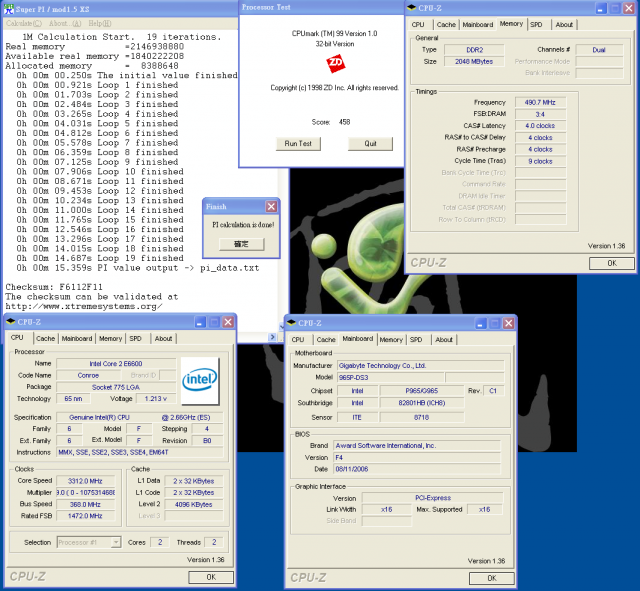Click the Rated FSB 1472.0 MHz value

tap(85, 516)
